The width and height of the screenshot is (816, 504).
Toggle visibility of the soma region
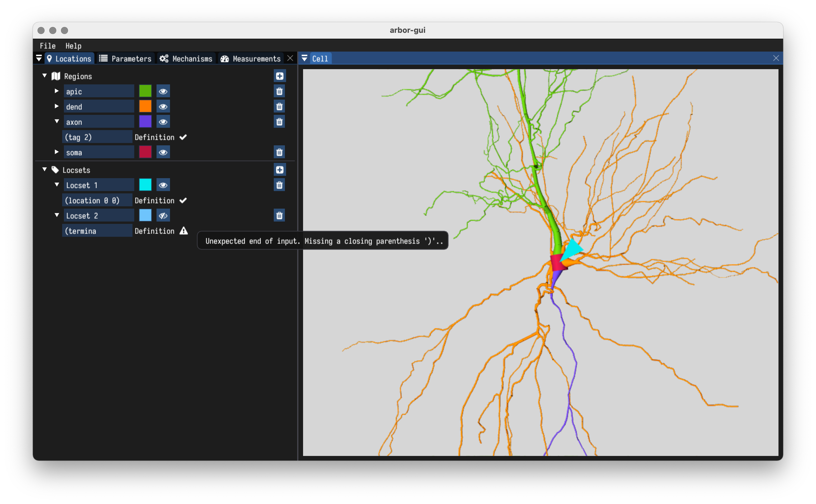(163, 152)
